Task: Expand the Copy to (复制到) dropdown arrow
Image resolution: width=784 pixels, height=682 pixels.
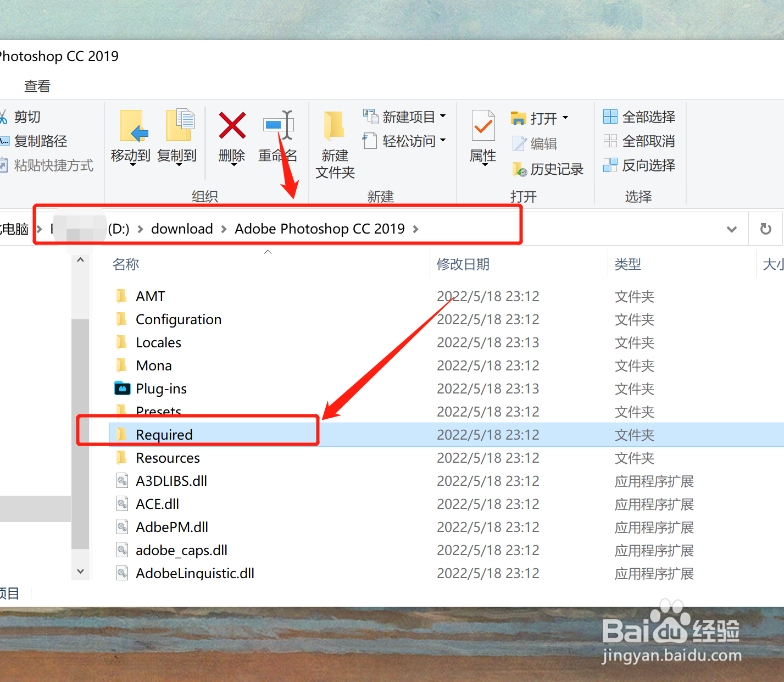Action: point(179,164)
